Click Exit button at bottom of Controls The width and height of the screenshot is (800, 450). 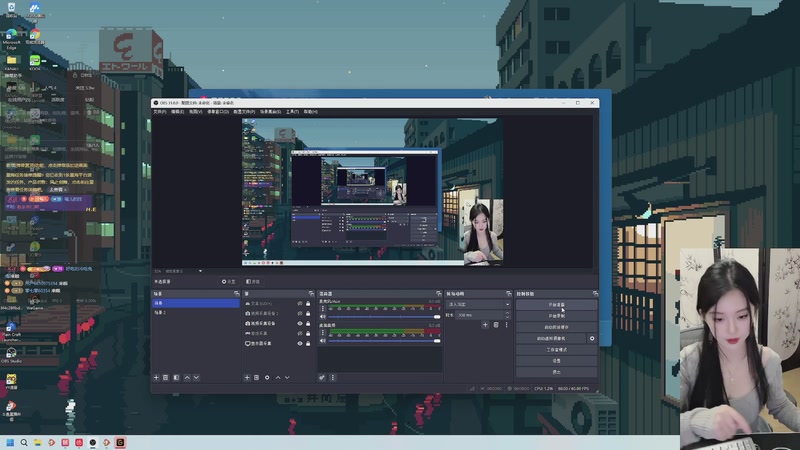tap(556, 372)
